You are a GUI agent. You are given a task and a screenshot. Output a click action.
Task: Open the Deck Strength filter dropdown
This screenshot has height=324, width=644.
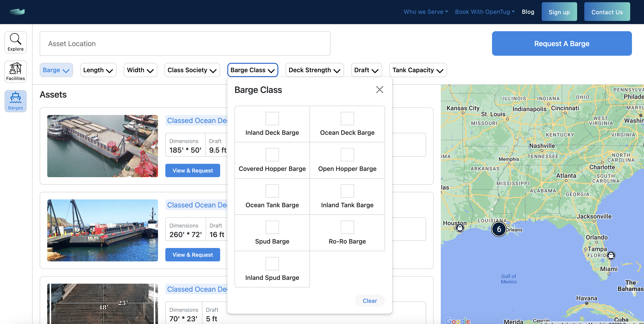click(x=314, y=70)
